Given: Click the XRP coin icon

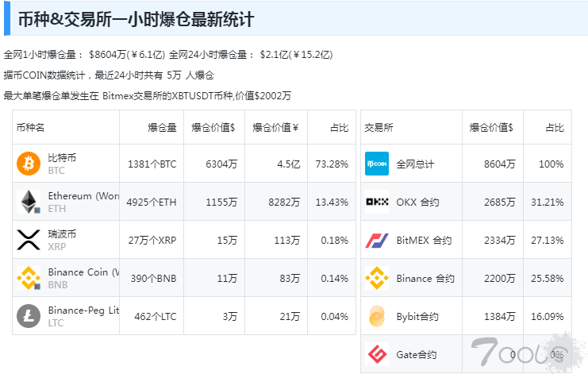Looking at the screenshot, I should (29, 240).
